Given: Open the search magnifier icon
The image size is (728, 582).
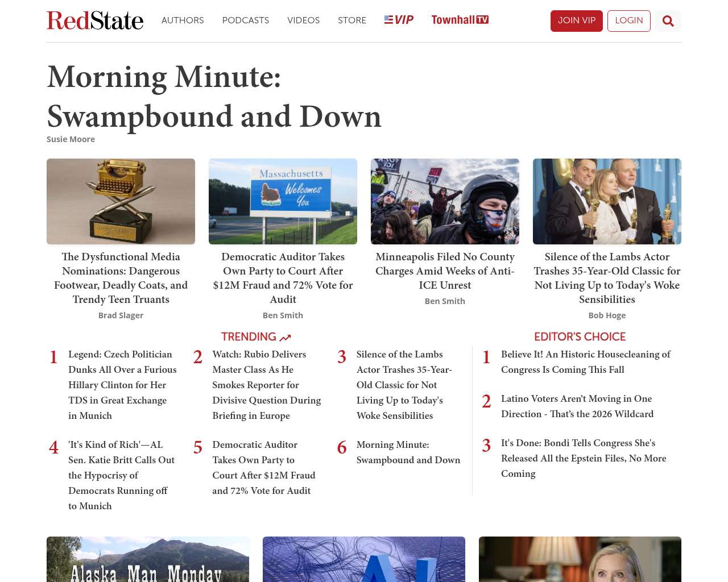Looking at the screenshot, I should [x=668, y=21].
